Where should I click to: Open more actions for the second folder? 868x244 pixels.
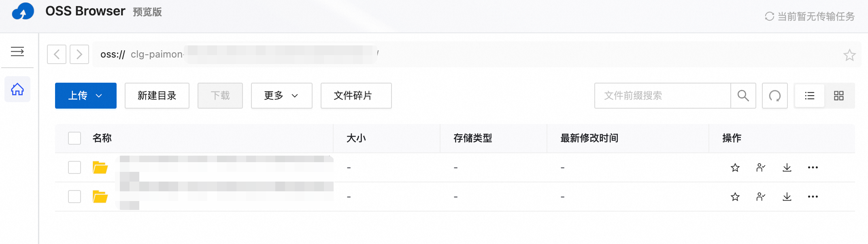pos(813,197)
